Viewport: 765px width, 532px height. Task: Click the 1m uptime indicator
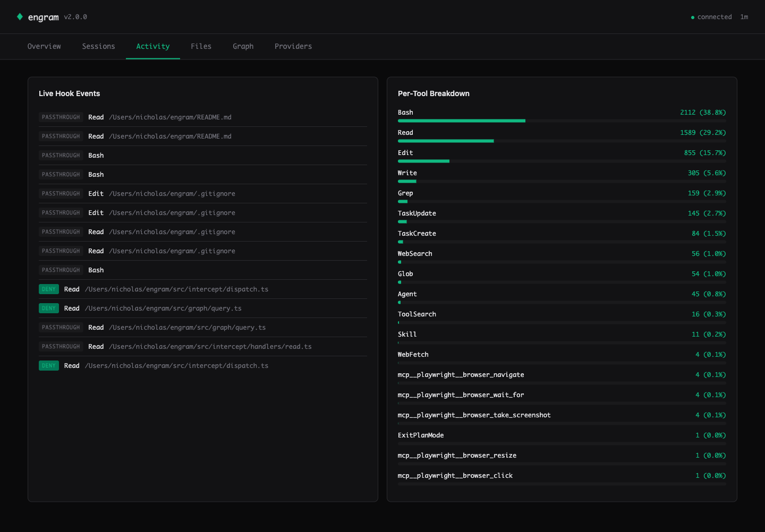tap(744, 16)
